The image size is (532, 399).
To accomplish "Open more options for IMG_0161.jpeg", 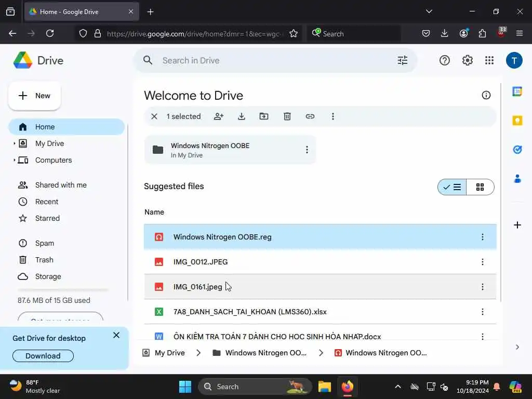I will coord(482,287).
